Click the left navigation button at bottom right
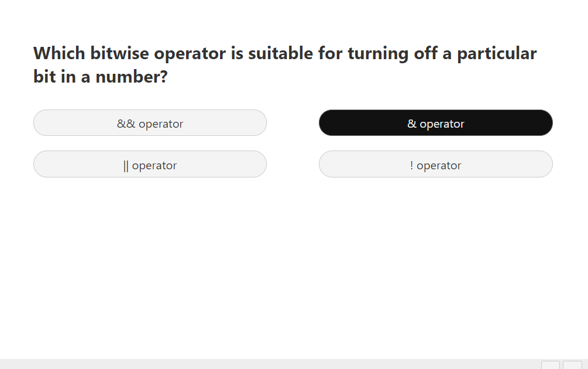The height and width of the screenshot is (369, 588). (x=549, y=366)
